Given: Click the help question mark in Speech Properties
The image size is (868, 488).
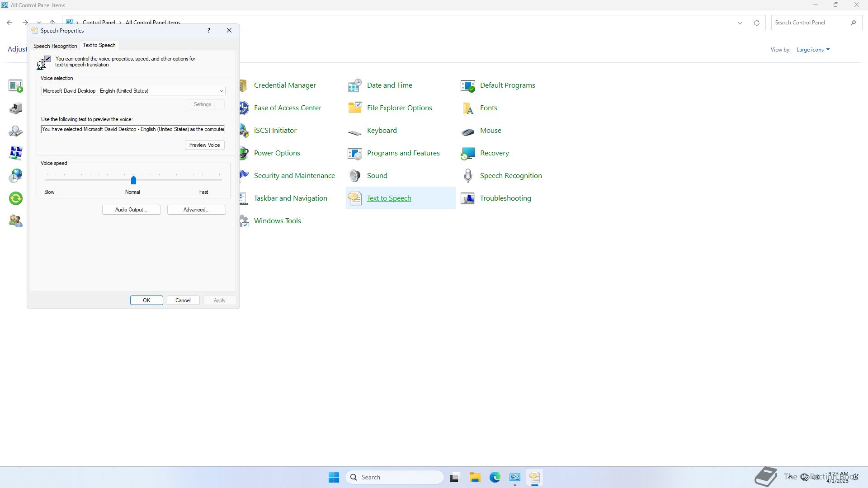Looking at the screenshot, I should click(208, 30).
